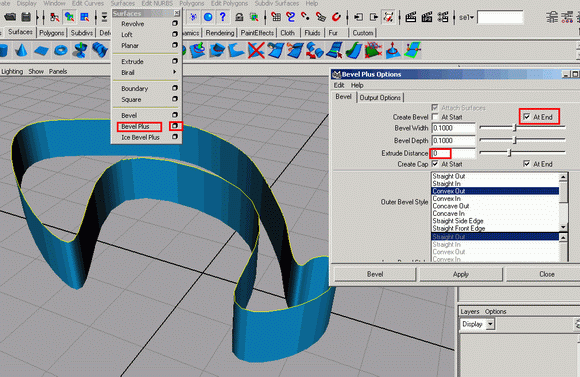Uncheck Create Cap At Start checkbox
The width and height of the screenshot is (580, 377).
coord(435,164)
